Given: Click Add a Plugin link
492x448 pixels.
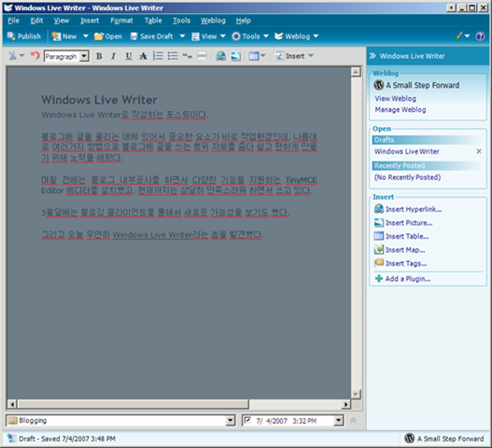Looking at the screenshot, I should 403,278.
